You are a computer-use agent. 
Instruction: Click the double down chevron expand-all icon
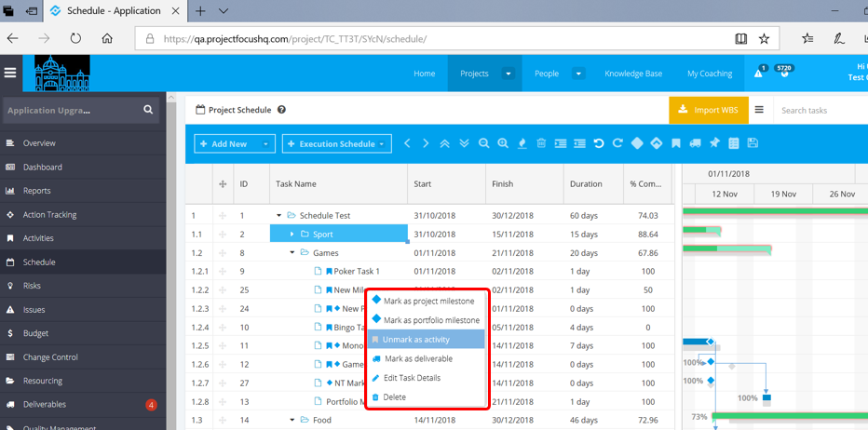pos(465,143)
